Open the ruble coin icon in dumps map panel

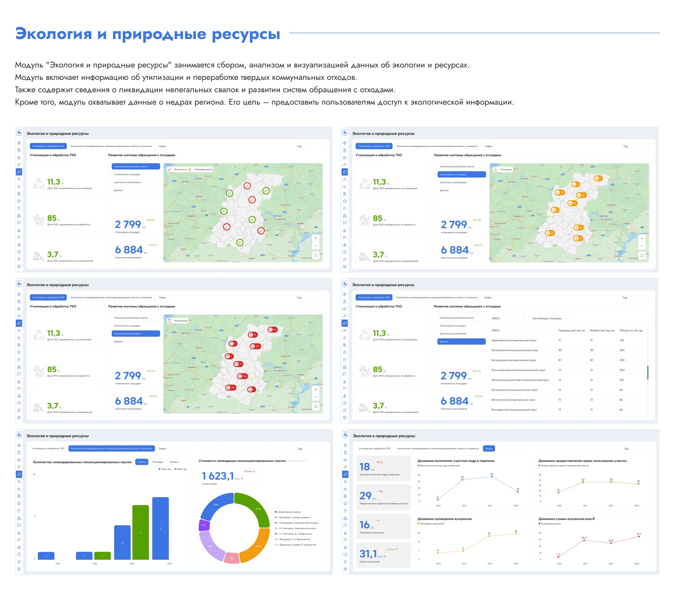point(19,143)
